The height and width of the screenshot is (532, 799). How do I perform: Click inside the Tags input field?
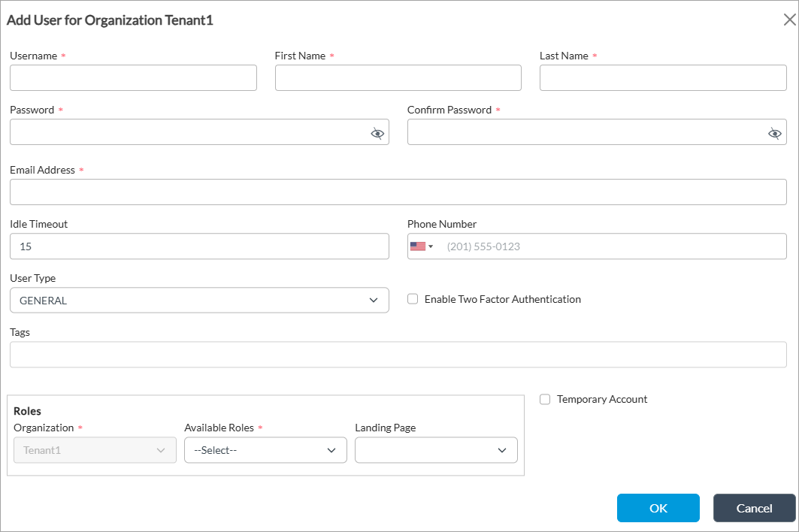(398, 355)
